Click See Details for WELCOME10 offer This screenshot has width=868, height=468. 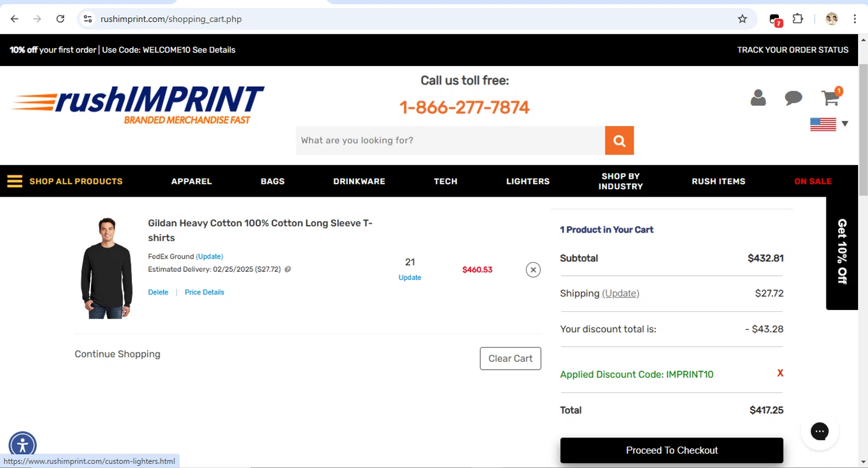pos(214,50)
